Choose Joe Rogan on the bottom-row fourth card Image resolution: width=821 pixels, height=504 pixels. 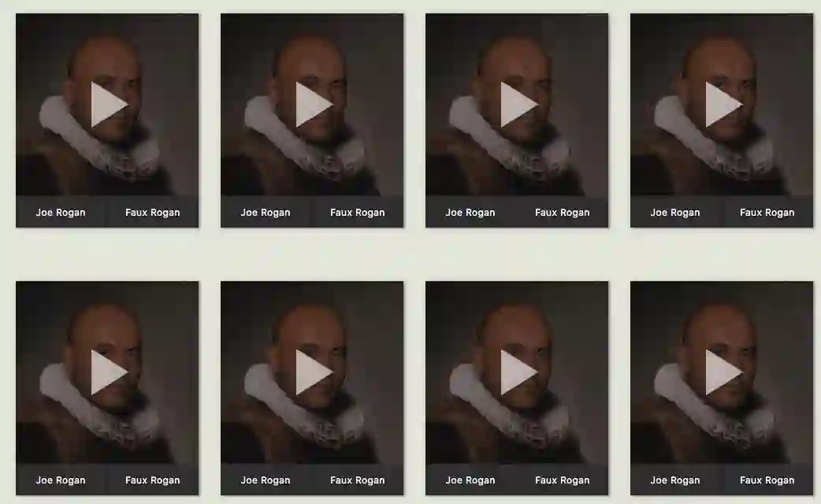pos(675,480)
